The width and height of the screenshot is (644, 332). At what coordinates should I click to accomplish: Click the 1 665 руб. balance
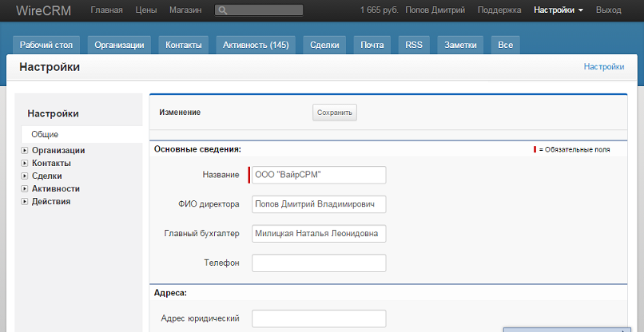pyautogui.click(x=380, y=10)
